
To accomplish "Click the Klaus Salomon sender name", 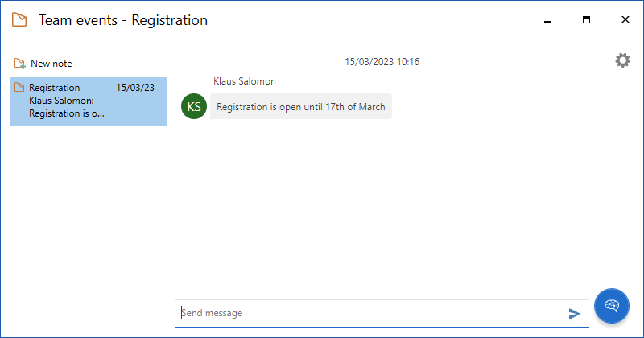I will 245,81.
